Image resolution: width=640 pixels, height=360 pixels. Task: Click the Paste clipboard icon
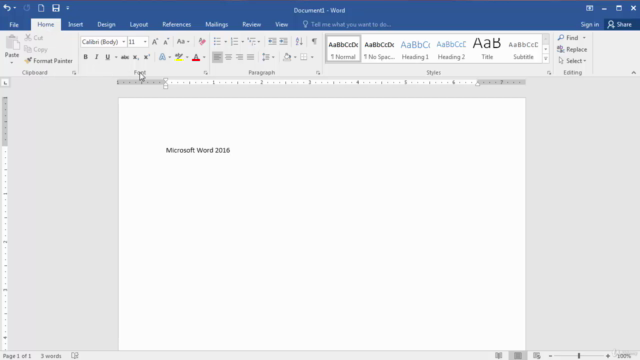(12, 42)
